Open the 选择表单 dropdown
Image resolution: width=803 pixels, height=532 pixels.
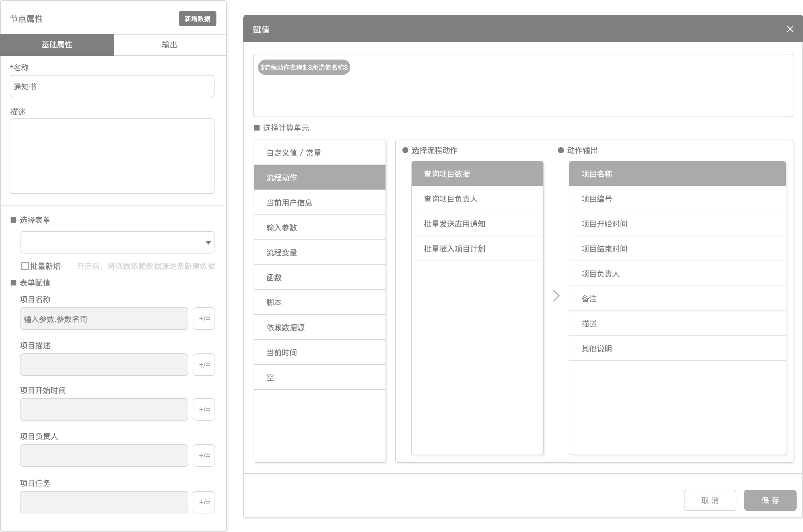pos(117,242)
